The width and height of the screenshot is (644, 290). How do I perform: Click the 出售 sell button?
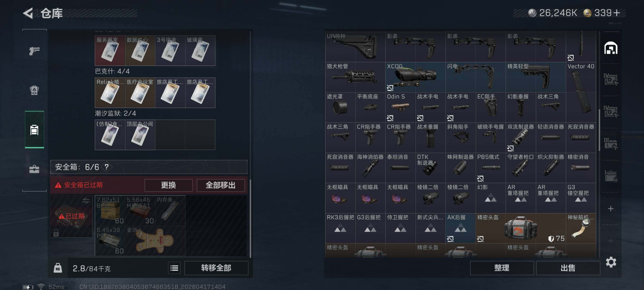(568, 268)
